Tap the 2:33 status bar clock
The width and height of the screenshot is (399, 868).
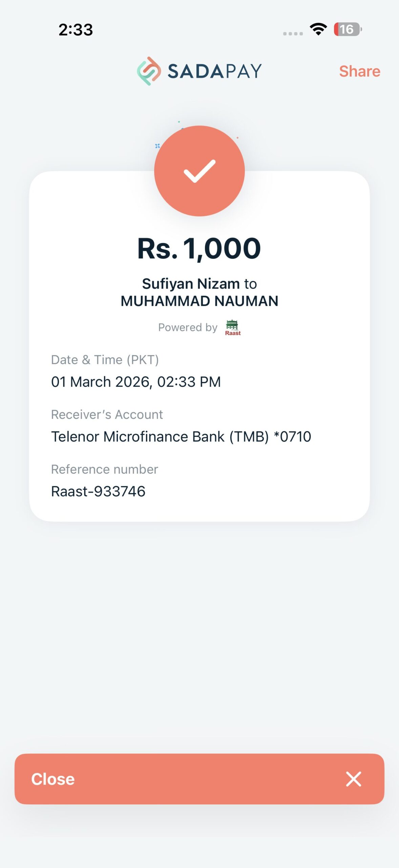[x=76, y=29]
